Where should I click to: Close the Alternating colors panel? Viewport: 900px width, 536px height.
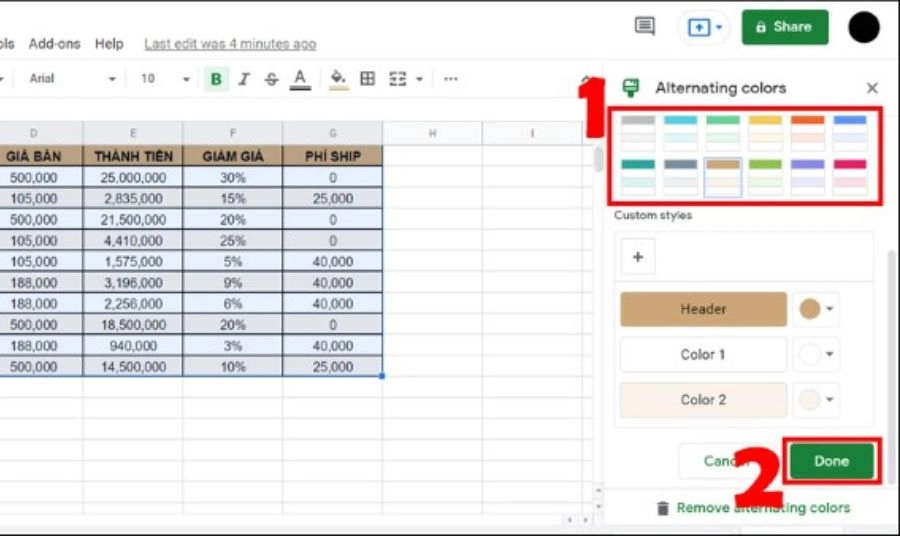(x=872, y=88)
